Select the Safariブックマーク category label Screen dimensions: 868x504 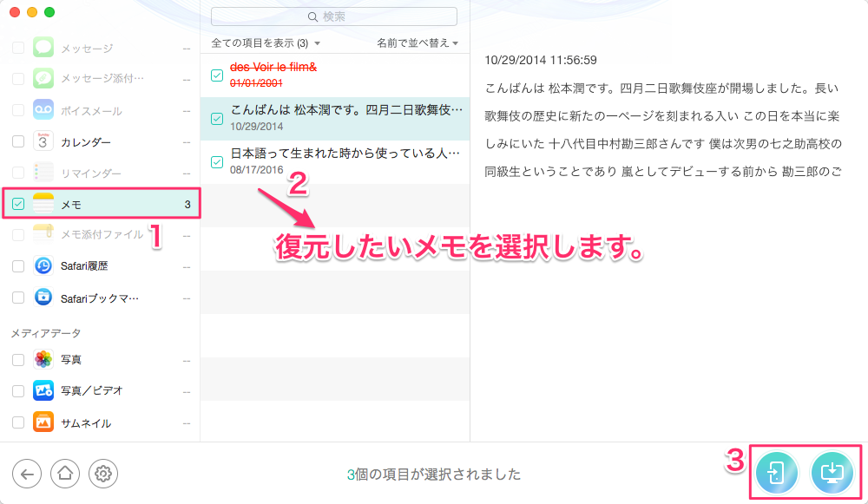pos(100,298)
